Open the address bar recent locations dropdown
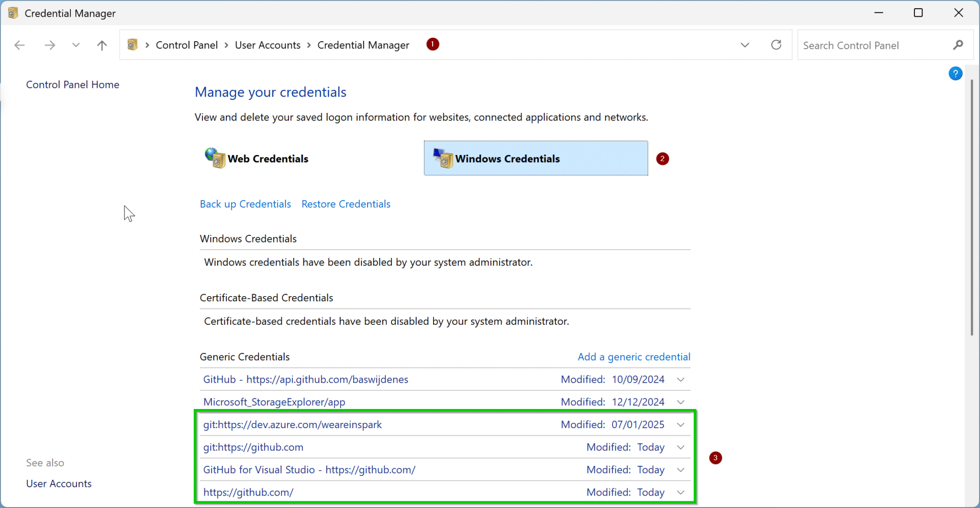Screen dimensions: 980x508 click(x=745, y=44)
